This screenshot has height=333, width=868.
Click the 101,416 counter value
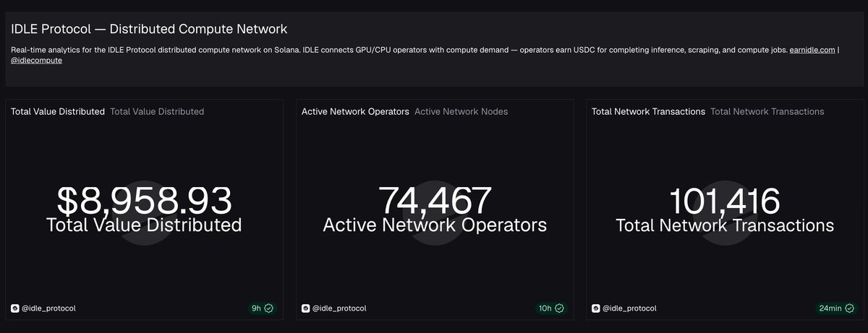(x=725, y=200)
